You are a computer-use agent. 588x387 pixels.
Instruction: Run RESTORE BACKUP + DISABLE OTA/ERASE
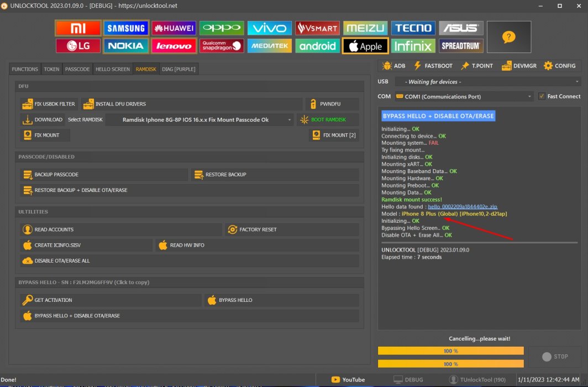[190, 190]
